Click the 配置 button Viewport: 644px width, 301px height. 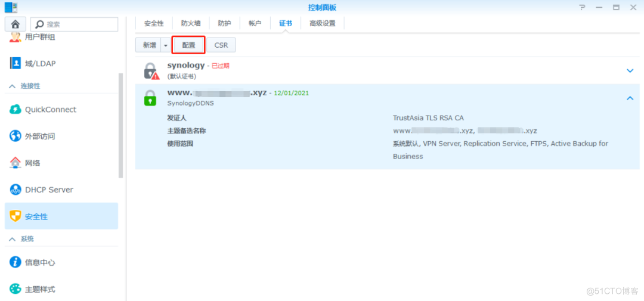tap(189, 45)
